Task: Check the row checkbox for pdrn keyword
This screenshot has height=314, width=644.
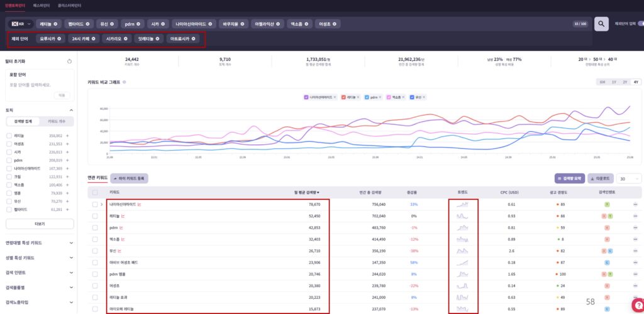Action: click(x=95, y=227)
